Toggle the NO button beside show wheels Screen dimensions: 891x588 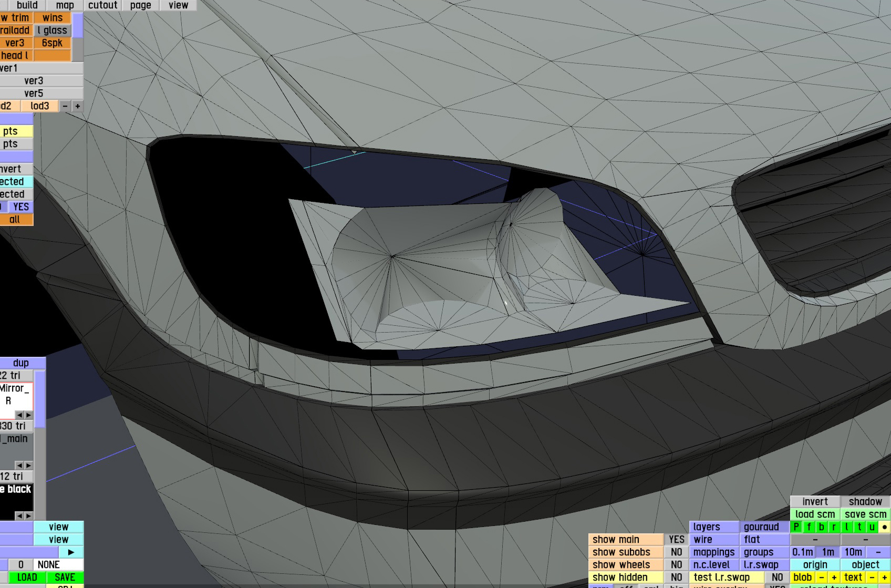[677, 565]
